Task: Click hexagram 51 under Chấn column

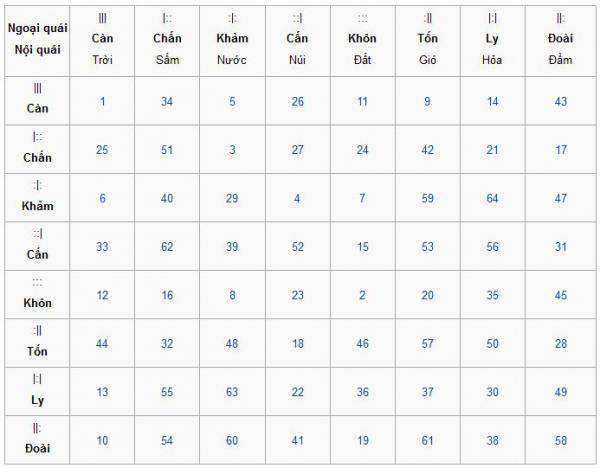Action: [x=167, y=150]
